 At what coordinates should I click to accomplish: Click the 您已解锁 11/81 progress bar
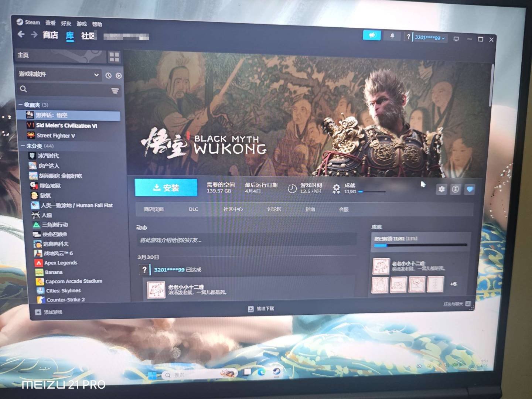pos(420,245)
